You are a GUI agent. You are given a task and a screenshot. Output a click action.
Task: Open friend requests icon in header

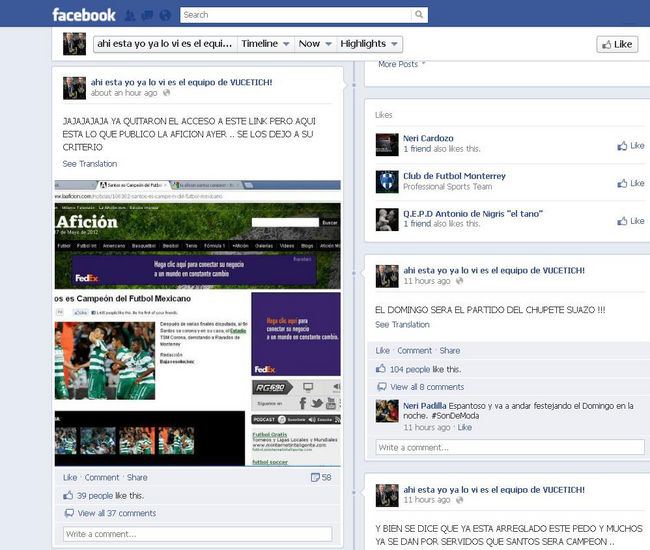click(132, 15)
